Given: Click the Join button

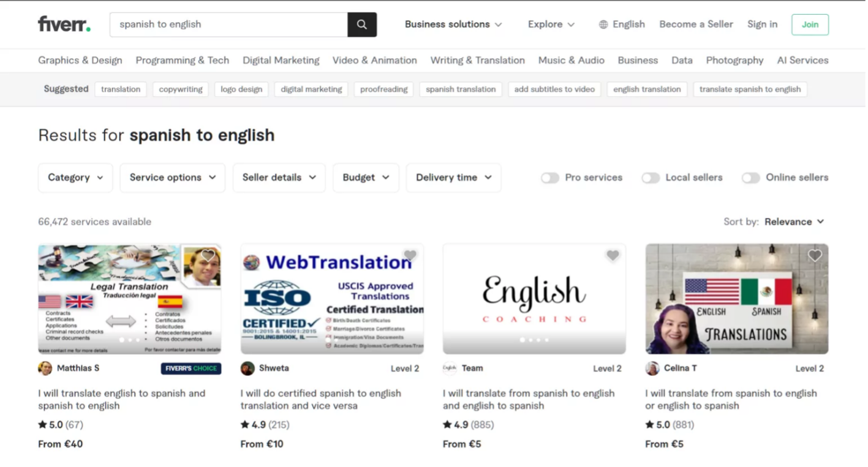Looking at the screenshot, I should 810,24.
